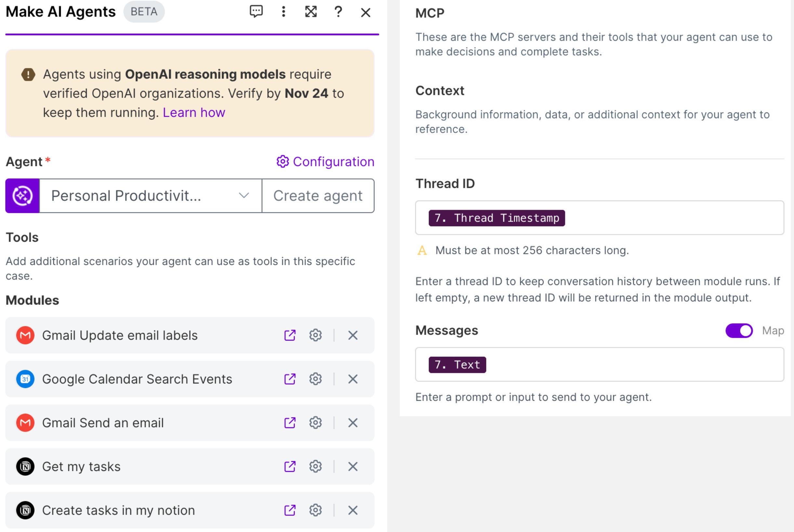Remove the Get my tasks module

click(x=353, y=467)
